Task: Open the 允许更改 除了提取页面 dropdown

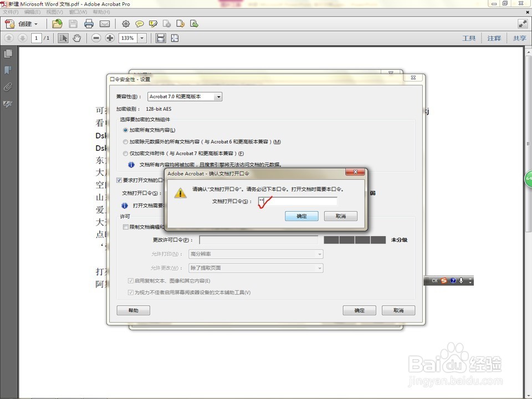Action: click(256, 268)
